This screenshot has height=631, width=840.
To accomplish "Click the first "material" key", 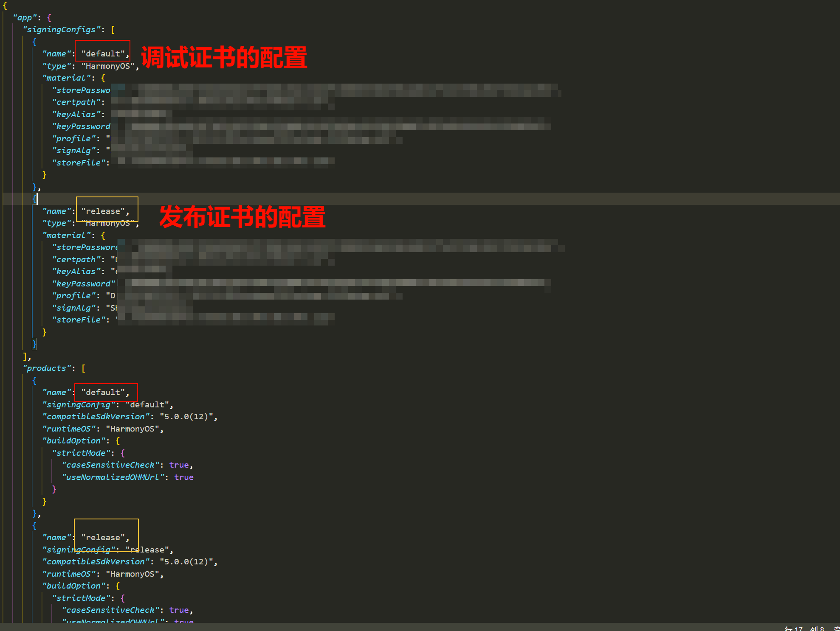I will click(66, 78).
